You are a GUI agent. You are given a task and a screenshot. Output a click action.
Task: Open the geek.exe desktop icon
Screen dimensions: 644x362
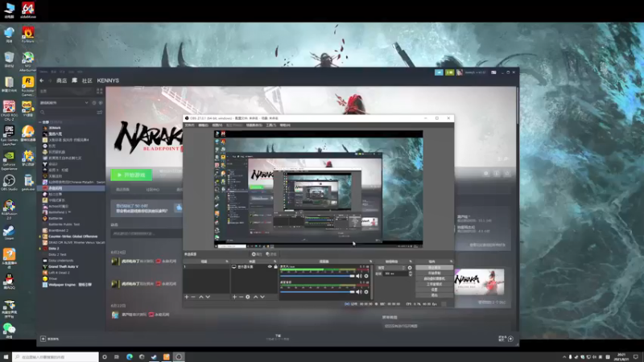pos(27,183)
